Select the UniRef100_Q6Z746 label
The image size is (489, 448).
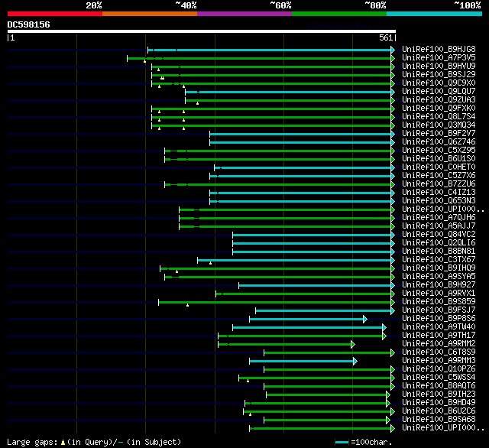pos(439,142)
